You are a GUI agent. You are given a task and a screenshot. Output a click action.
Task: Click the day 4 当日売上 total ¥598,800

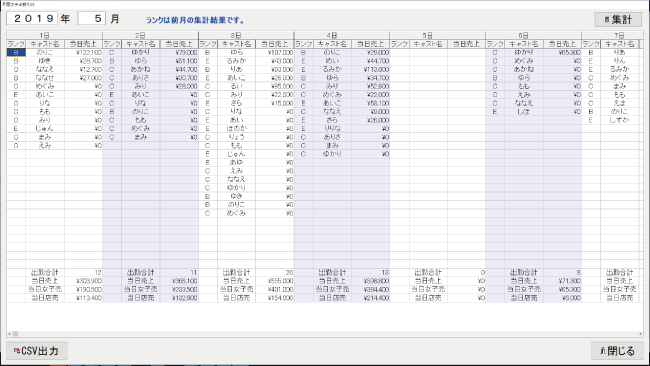(371, 281)
